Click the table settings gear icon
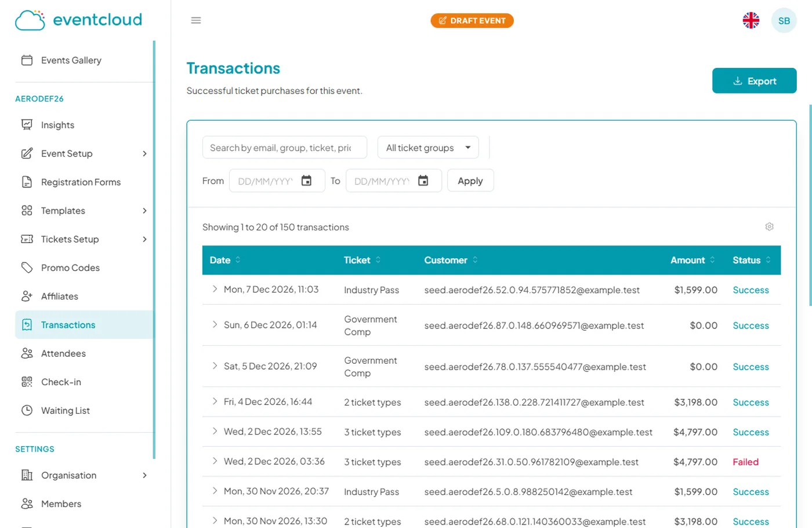 tap(770, 227)
